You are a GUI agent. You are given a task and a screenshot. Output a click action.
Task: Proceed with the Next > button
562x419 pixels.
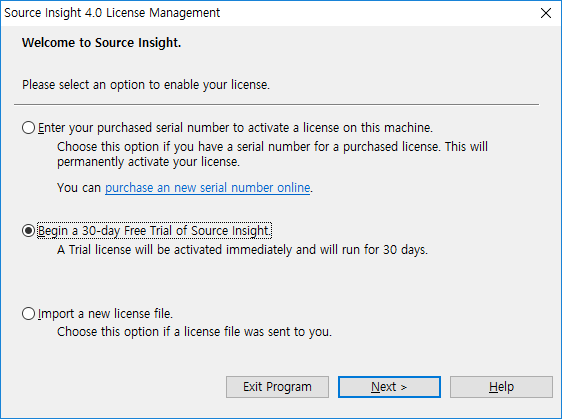click(x=389, y=387)
